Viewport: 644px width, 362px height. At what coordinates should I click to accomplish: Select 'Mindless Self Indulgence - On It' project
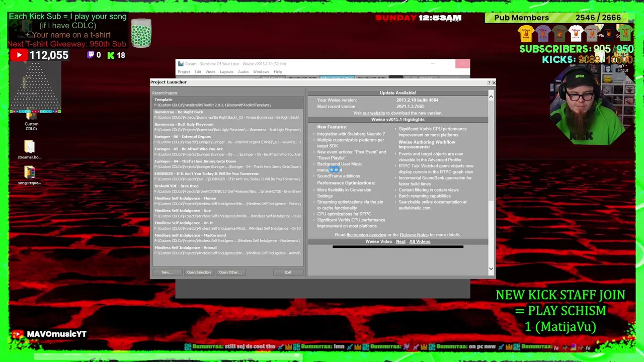pos(227,225)
